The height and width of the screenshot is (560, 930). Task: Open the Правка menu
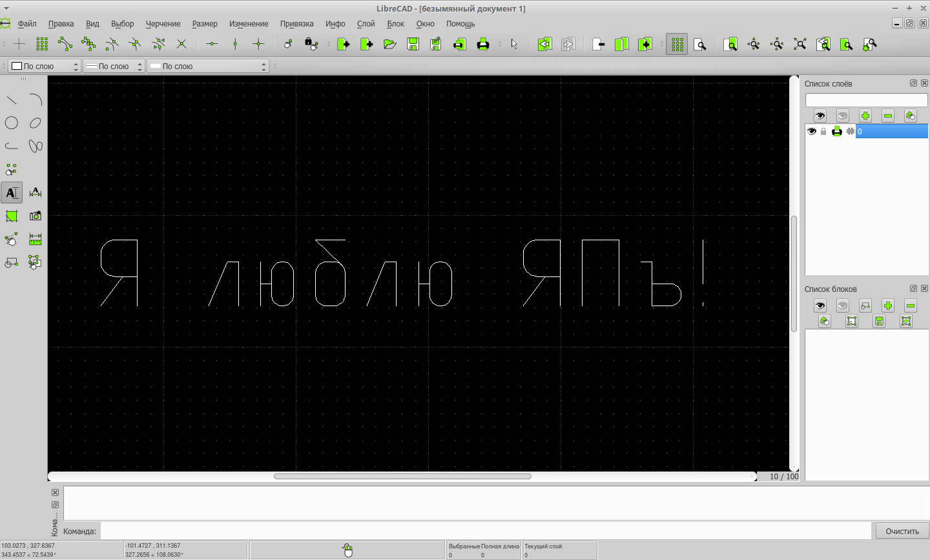pos(61,24)
